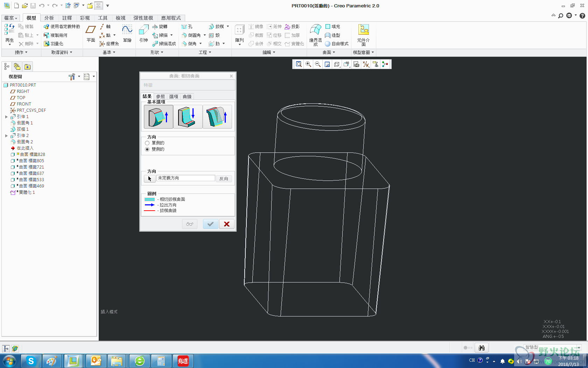The height and width of the screenshot is (368, 588).
Task: Open the 曲線 tab in dialog
Action: click(x=187, y=97)
